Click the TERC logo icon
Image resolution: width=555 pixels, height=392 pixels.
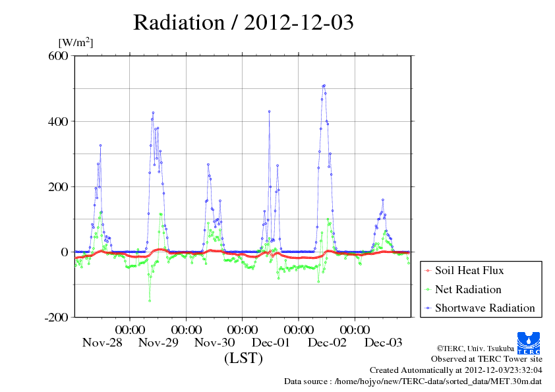[529, 343]
